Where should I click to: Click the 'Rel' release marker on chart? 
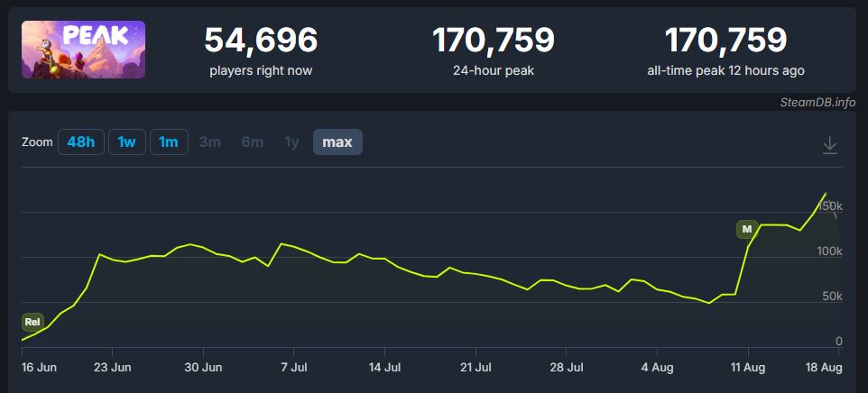[32, 322]
